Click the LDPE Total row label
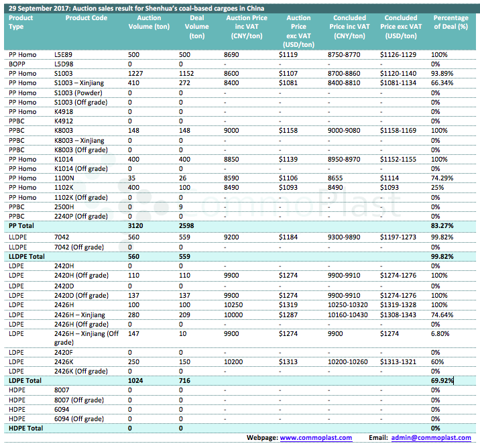This screenshot has height=448, width=480. pyautogui.click(x=25, y=381)
